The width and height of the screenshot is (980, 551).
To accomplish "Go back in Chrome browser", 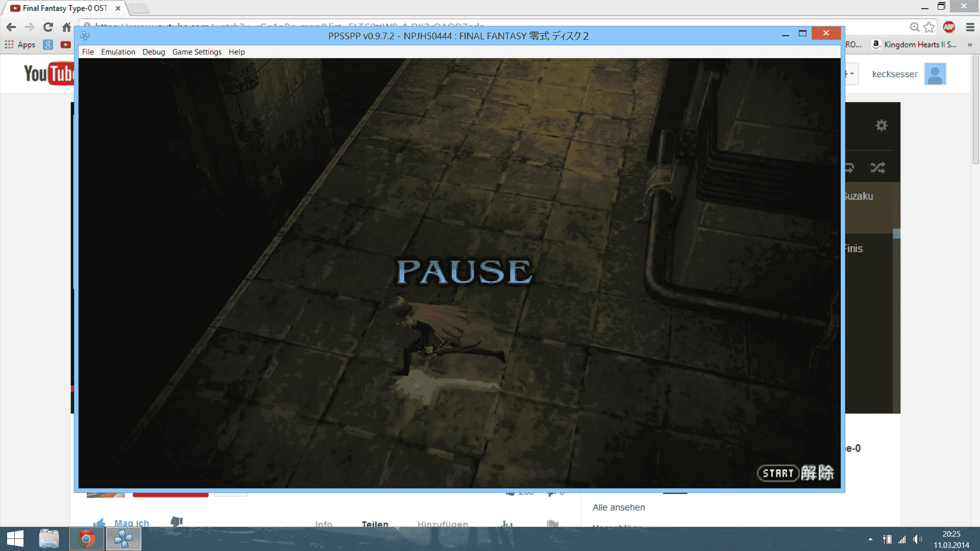I will (11, 27).
